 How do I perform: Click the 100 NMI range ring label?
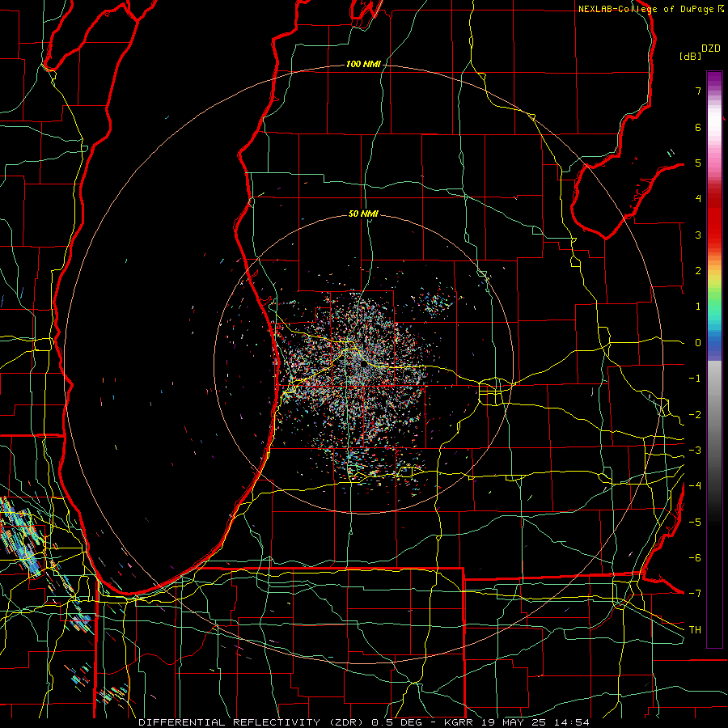(363, 64)
